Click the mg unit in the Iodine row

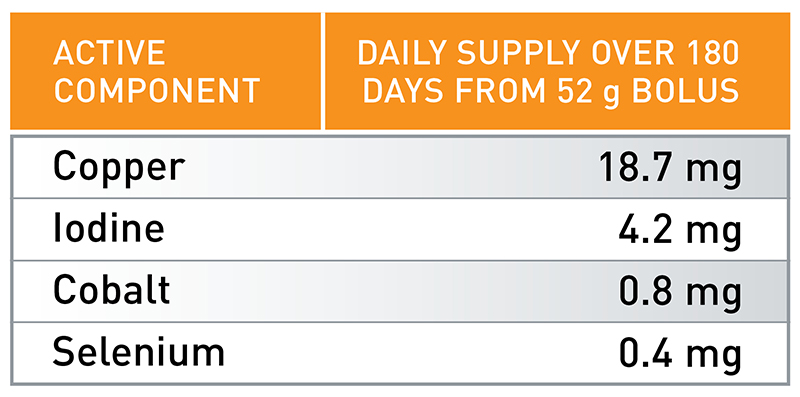713,235
